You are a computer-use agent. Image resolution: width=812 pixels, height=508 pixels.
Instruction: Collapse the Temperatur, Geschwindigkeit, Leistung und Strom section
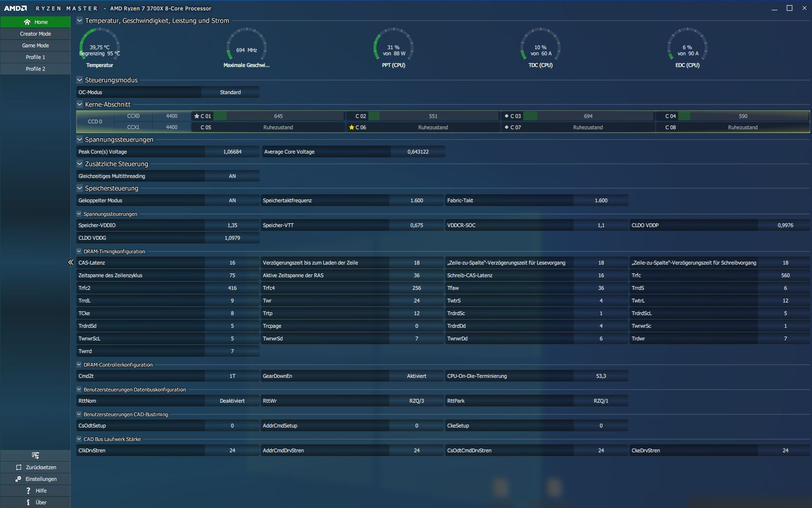(x=80, y=21)
